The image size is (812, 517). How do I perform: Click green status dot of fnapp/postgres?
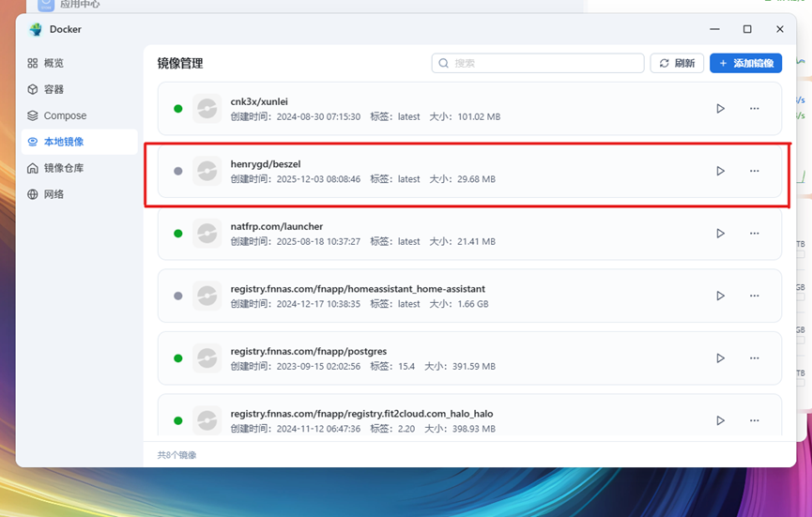pos(178,358)
